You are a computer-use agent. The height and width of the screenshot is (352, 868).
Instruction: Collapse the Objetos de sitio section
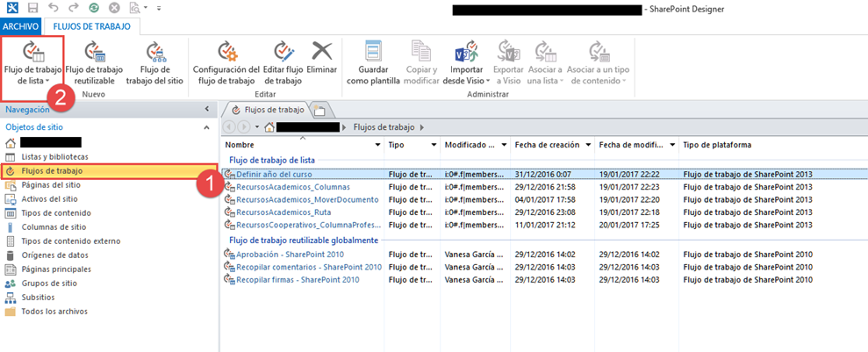pos(206,127)
